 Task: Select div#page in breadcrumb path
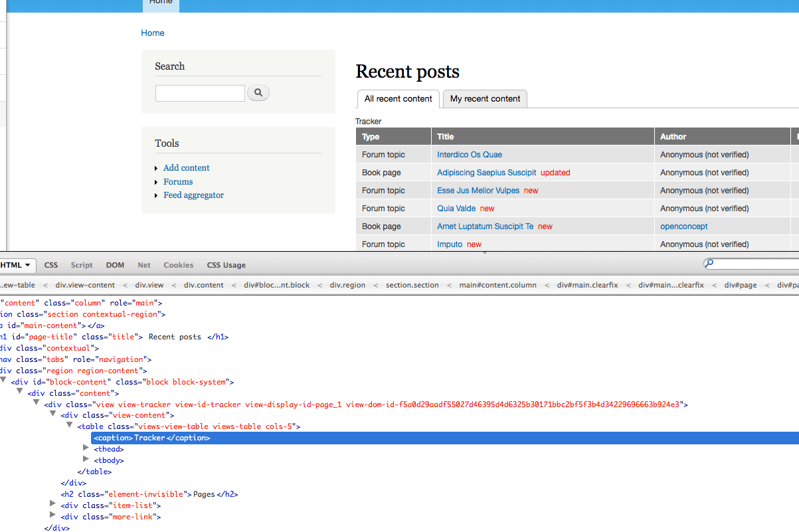[x=741, y=285]
